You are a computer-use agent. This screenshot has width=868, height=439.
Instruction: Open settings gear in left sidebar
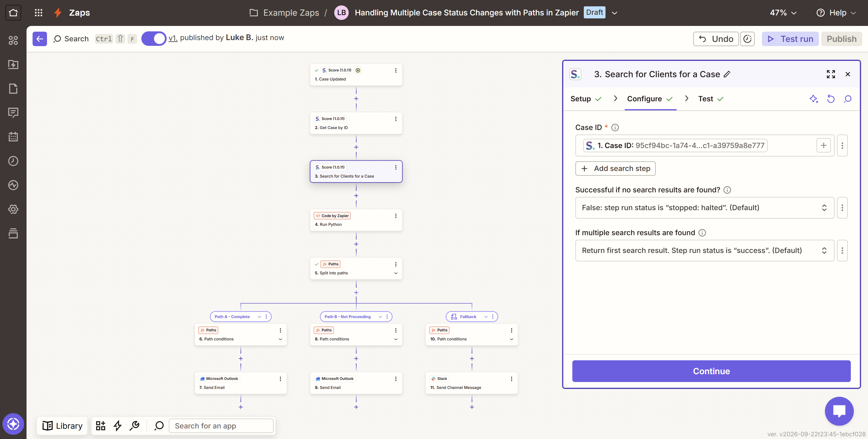tap(13, 209)
